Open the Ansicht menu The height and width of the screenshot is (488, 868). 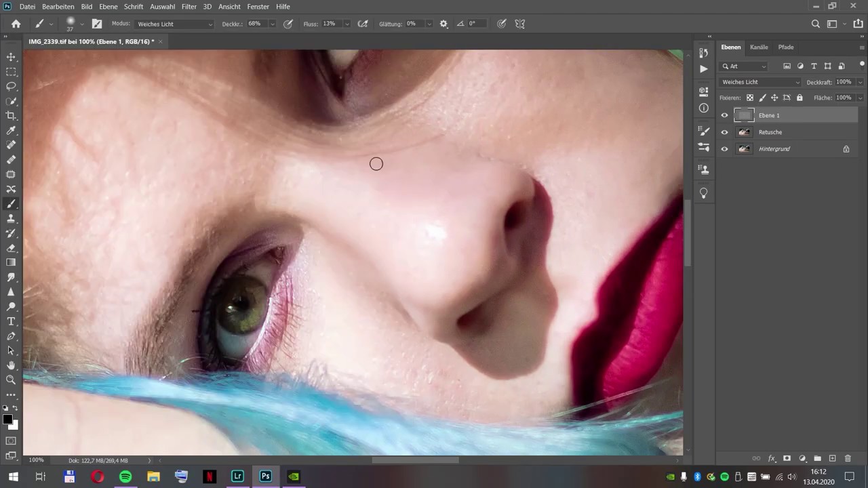229,7
